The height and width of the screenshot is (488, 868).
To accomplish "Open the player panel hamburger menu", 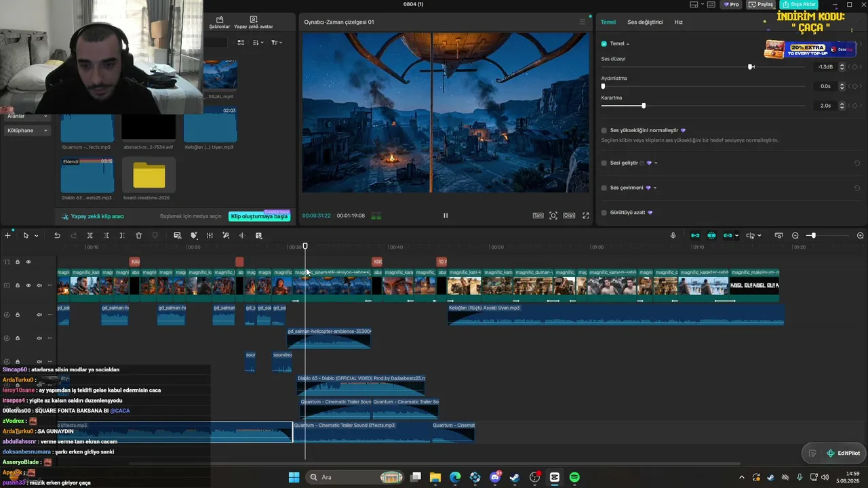I will 582,22.
